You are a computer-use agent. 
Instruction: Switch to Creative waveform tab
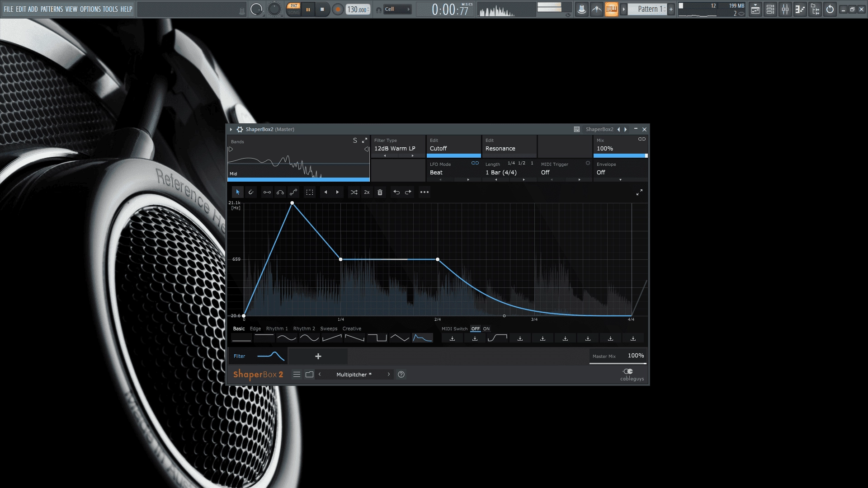352,329
